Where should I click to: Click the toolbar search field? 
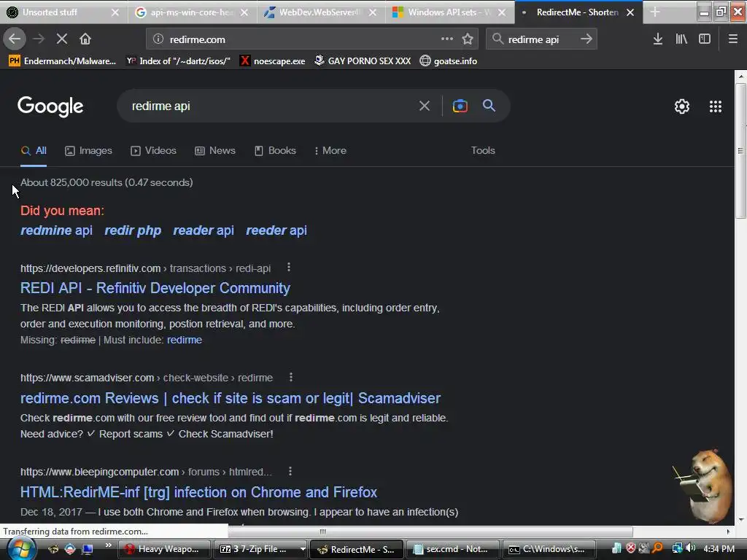[541, 39]
